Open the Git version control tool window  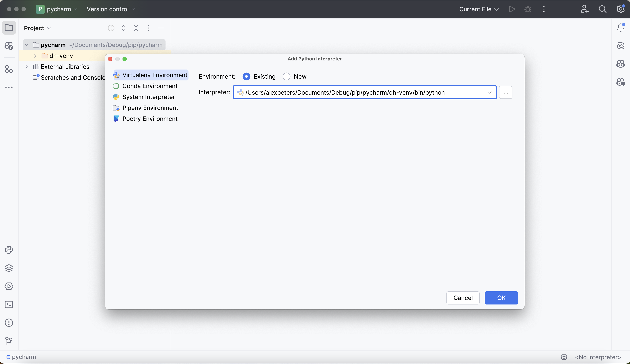(9, 341)
